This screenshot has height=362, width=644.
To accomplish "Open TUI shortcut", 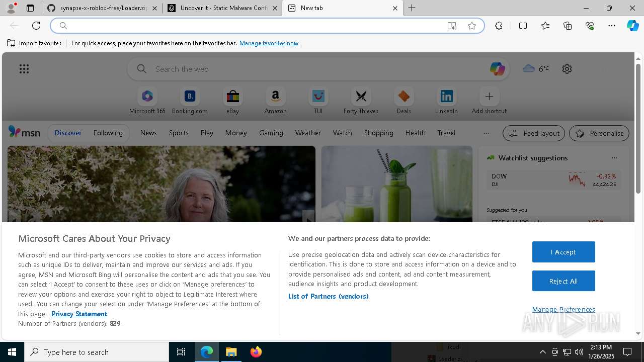I will coord(318,101).
